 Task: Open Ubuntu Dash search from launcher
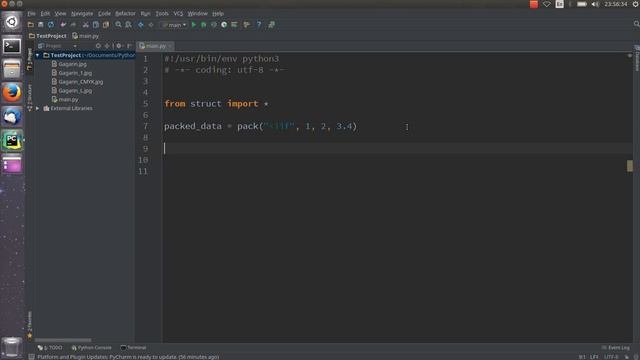pyautogui.click(x=12, y=22)
